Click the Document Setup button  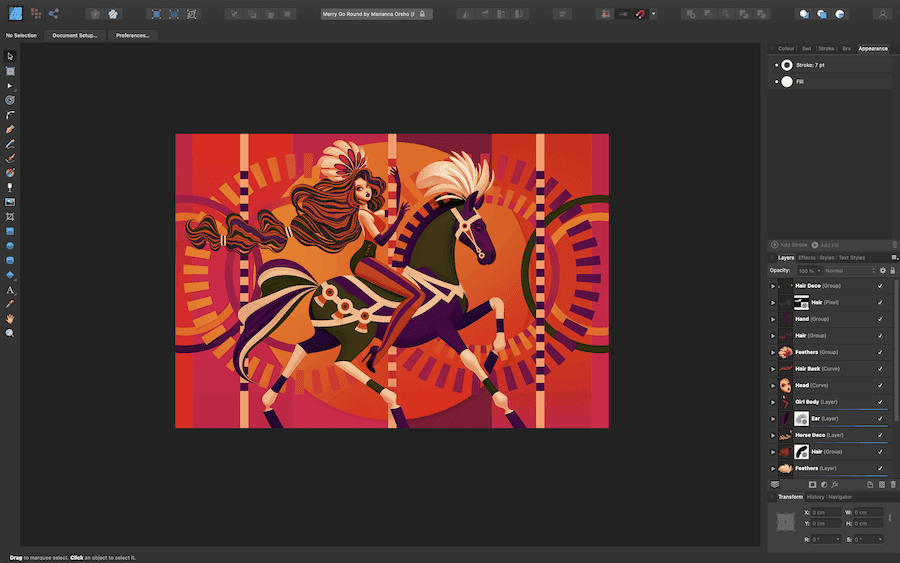[75, 35]
